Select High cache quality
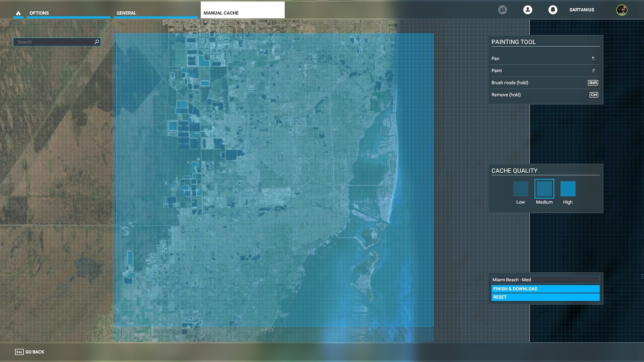 567,189
